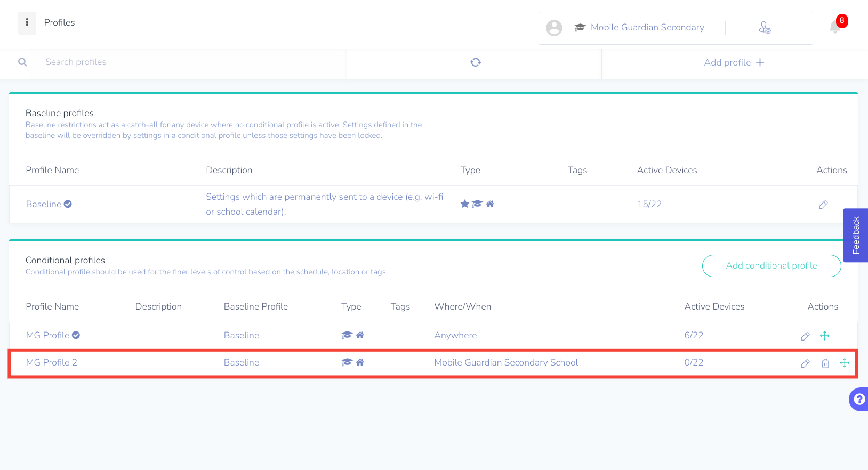The image size is (868, 470).
Task: Click the graduation cap icon in MG Profile 2 row
Action: [347, 362]
